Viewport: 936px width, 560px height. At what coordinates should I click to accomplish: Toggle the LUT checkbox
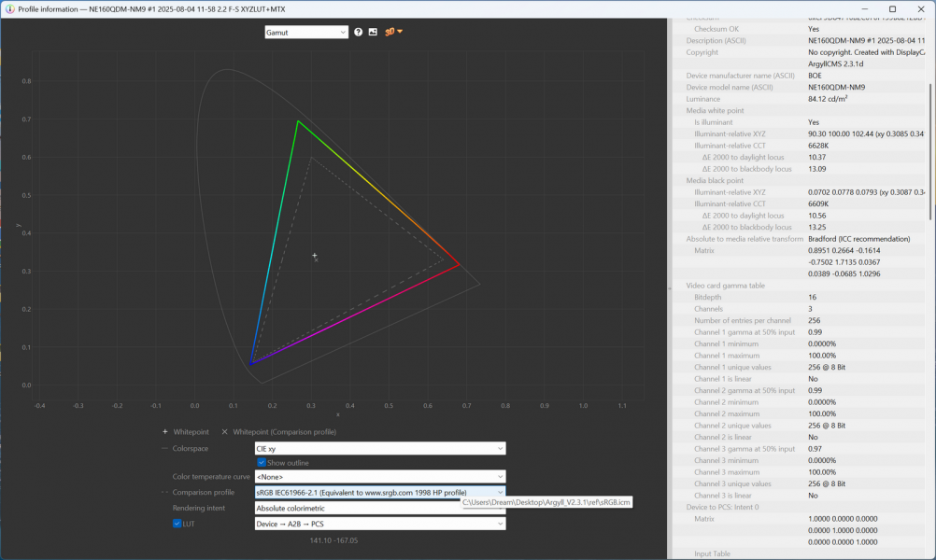(x=177, y=524)
